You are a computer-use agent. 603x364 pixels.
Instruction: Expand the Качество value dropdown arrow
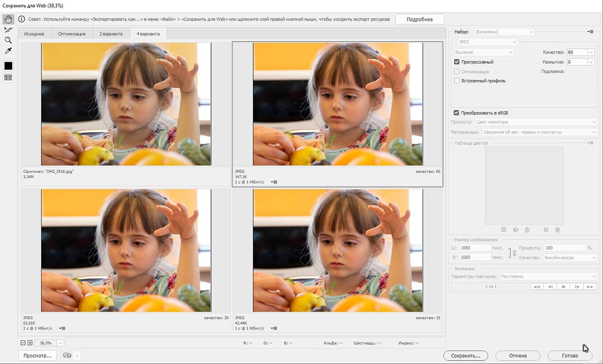pyautogui.click(x=591, y=52)
